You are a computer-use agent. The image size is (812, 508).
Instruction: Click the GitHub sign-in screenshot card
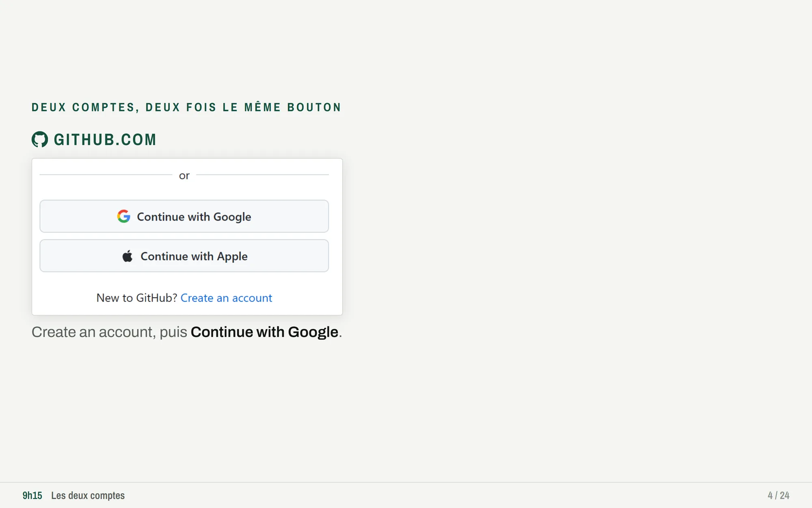point(187,237)
